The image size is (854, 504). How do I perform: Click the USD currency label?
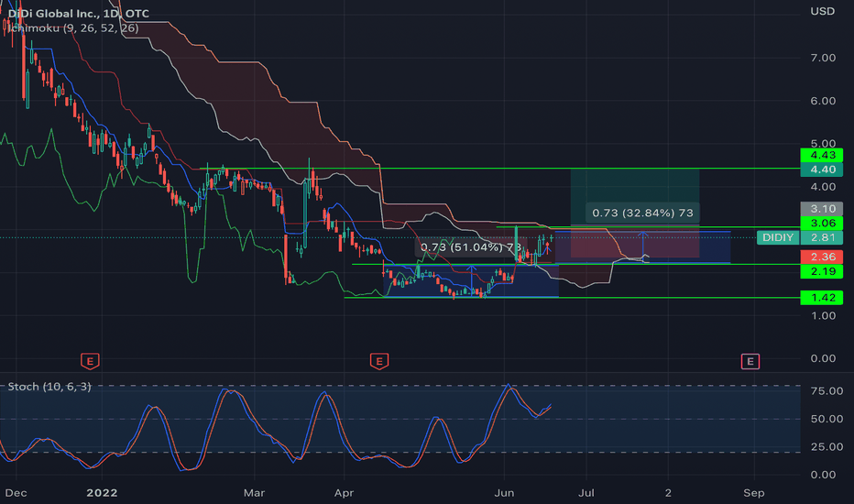(x=822, y=11)
